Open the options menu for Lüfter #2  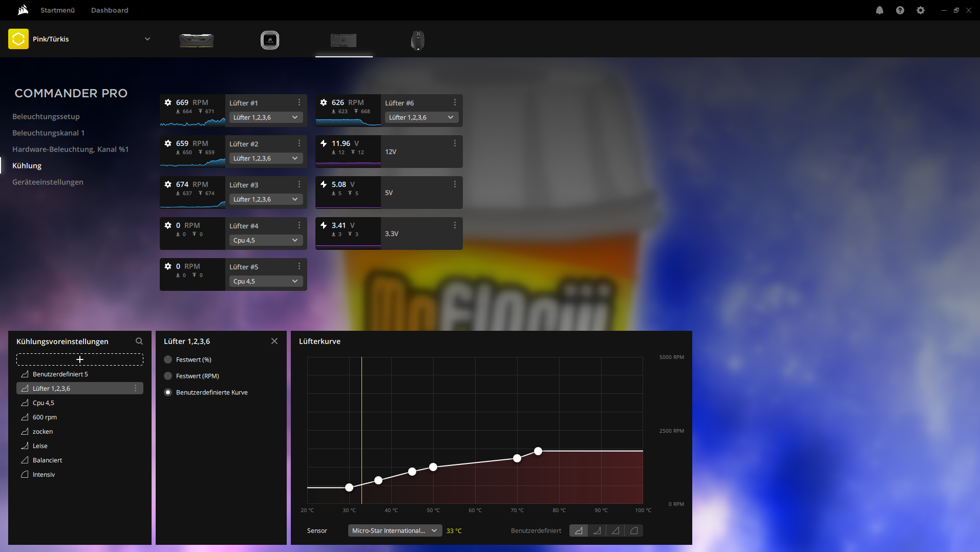point(299,143)
